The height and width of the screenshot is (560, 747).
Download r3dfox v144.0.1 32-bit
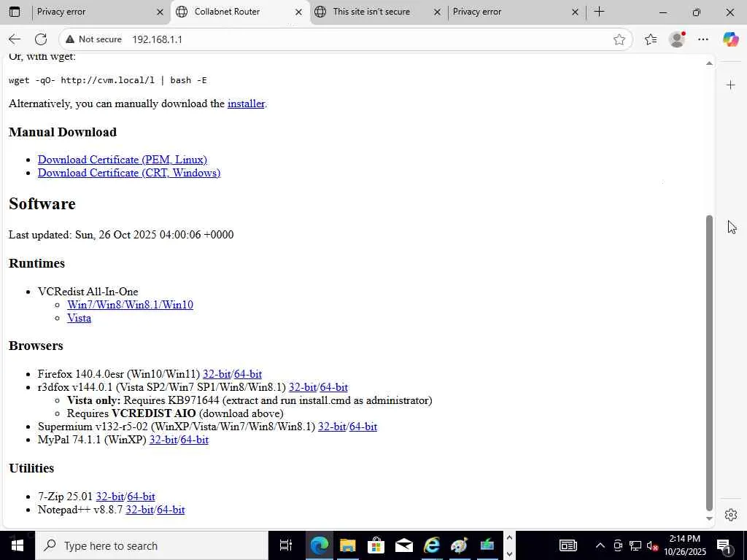click(x=303, y=388)
